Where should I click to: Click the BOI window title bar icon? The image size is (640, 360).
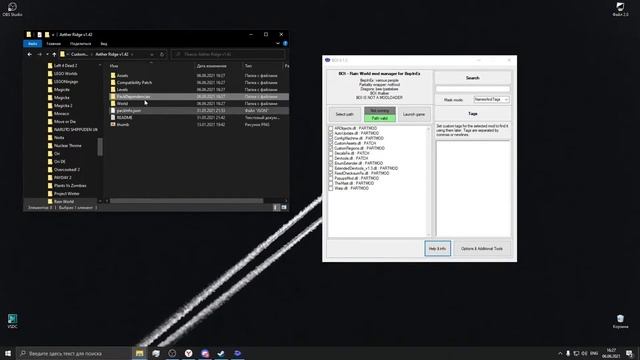[x=327, y=60]
